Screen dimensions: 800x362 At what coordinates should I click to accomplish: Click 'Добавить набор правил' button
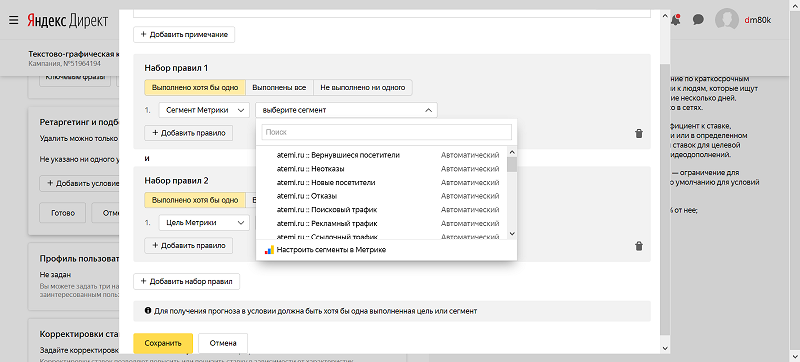pyautogui.click(x=186, y=281)
